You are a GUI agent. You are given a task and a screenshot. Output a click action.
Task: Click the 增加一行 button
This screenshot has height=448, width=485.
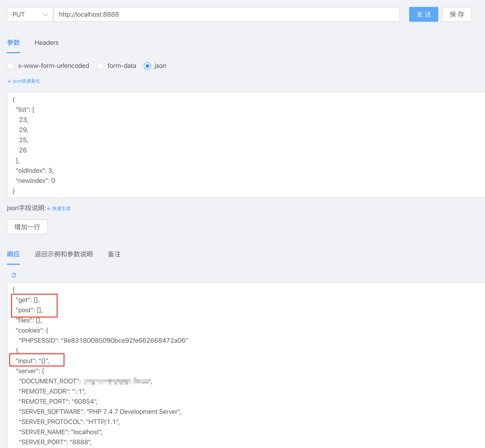click(27, 227)
